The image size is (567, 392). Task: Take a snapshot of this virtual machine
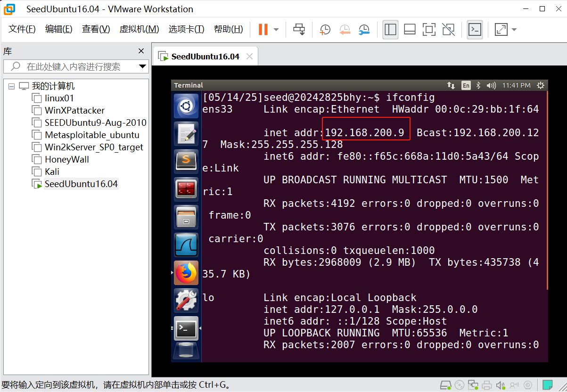tap(325, 30)
